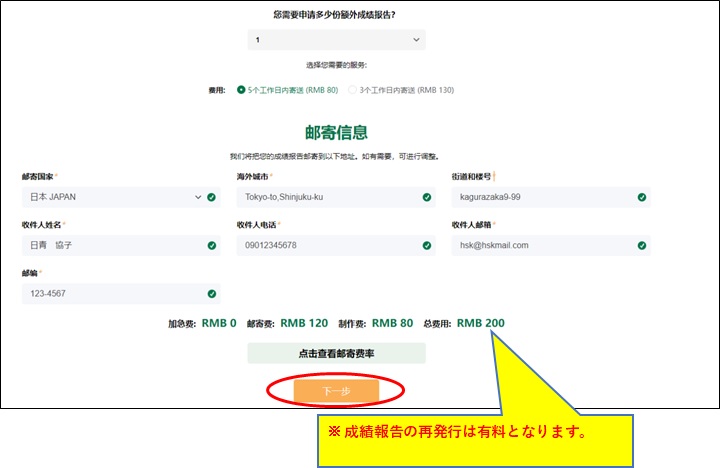Image resolution: width=720 pixels, height=468 pixels.
Task: Click the green checkmark in the 邮编 field
Action: click(212, 293)
